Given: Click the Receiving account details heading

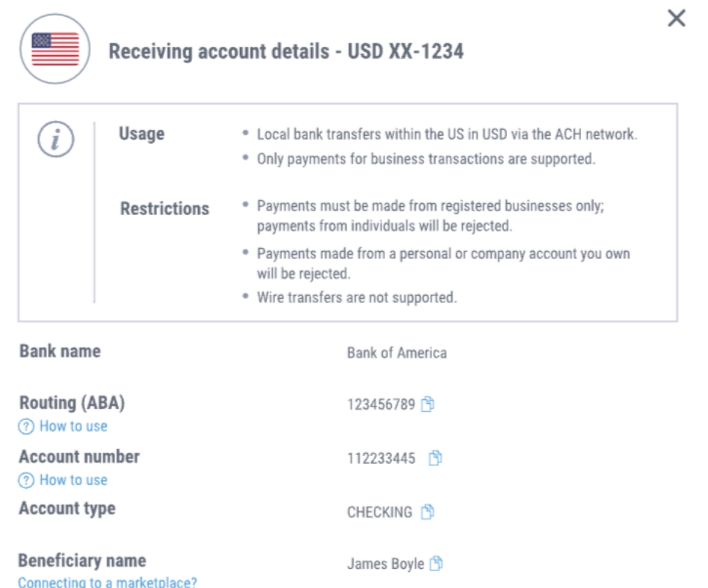Looking at the screenshot, I should pyautogui.click(x=286, y=51).
